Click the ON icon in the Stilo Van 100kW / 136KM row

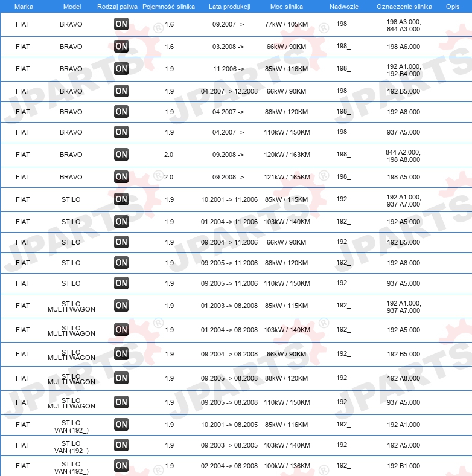pos(121,465)
